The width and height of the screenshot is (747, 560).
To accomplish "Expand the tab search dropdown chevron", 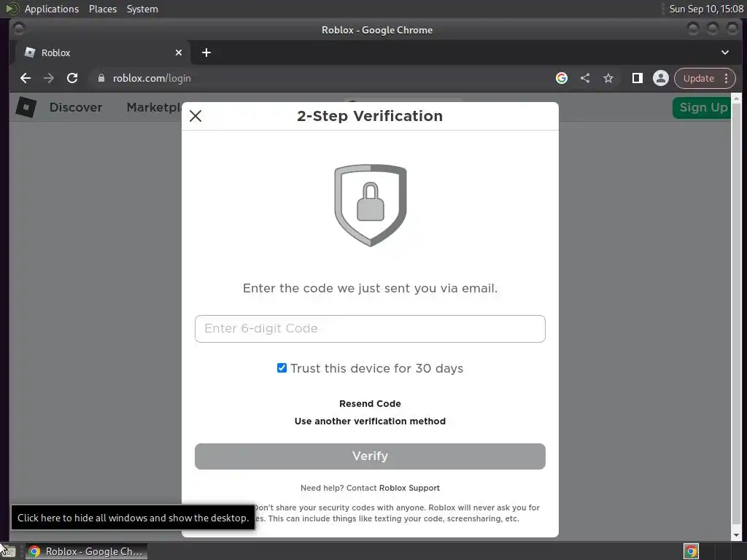I will [x=724, y=52].
